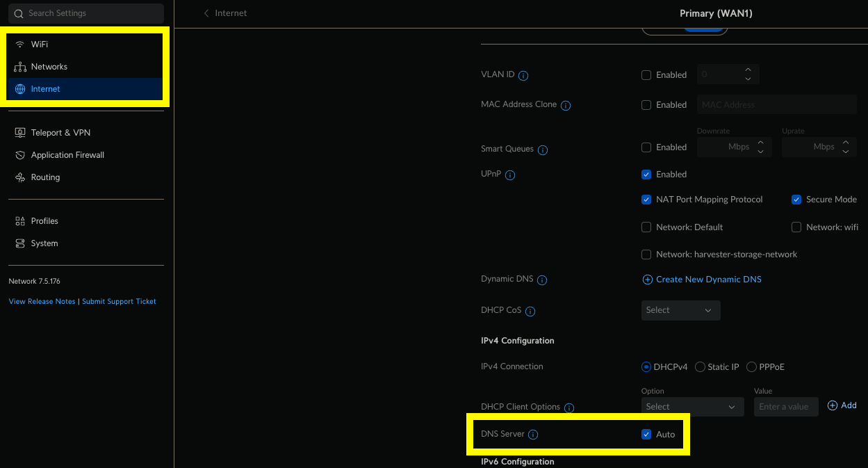
Task: Open the DHCP Client Options dropdown
Action: [692, 406]
